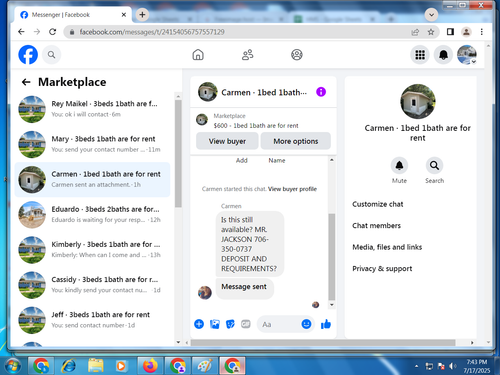
Task: Open Internet Explorer from the taskbar
Action: (x=68, y=366)
